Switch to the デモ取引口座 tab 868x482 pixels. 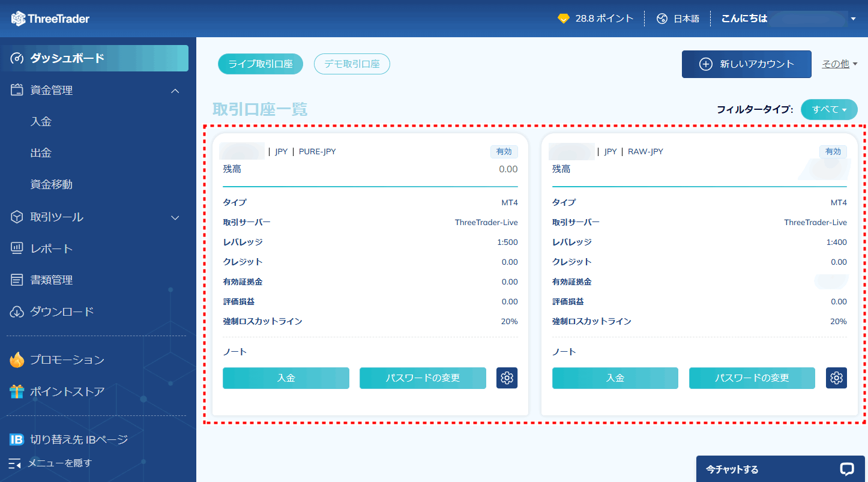(x=352, y=64)
